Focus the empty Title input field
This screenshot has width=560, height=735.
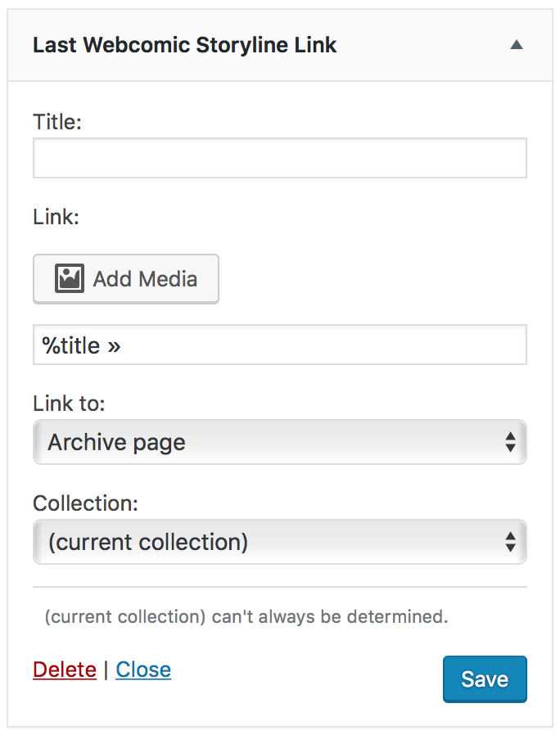click(279, 158)
